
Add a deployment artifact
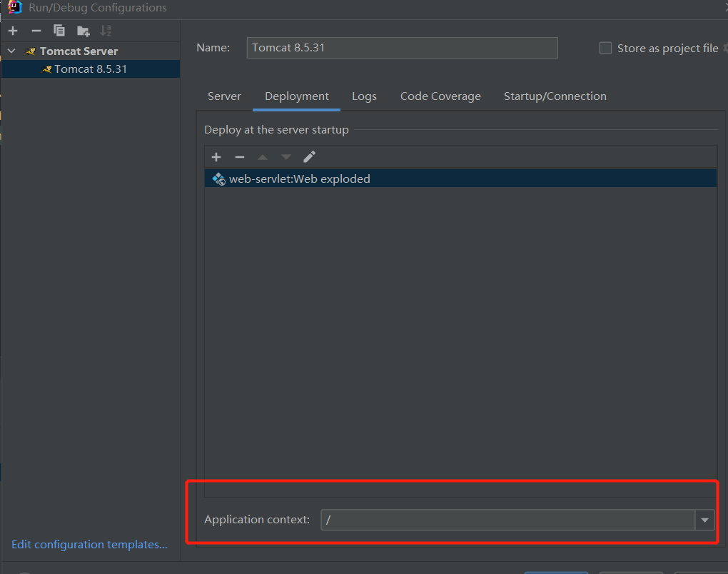pyautogui.click(x=216, y=157)
